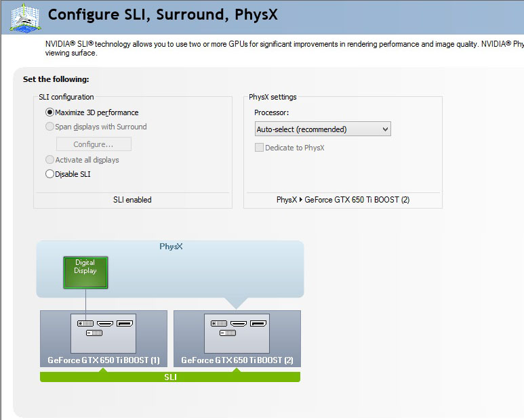The height and width of the screenshot is (420, 524).
Task: Click the Configure SLI header icon
Action: [21, 16]
